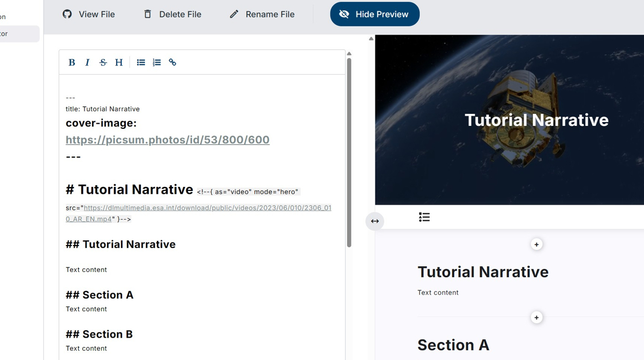Image resolution: width=644 pixels, height=360 pixels.
Task: Hide Preview panel
Action: 374,14
